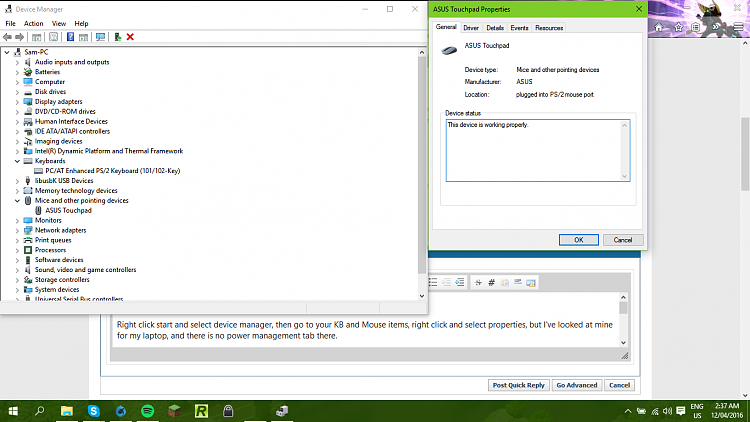Viewport: 750px width, 422px height.
Task: Expand the Batteries node
Action: [17, 72]
